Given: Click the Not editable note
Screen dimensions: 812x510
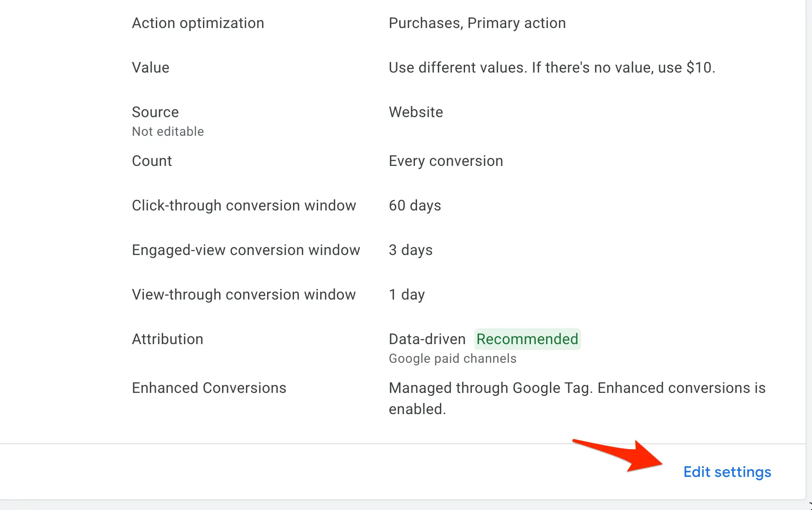Looking at the screenshot, I should pos(168,132).
